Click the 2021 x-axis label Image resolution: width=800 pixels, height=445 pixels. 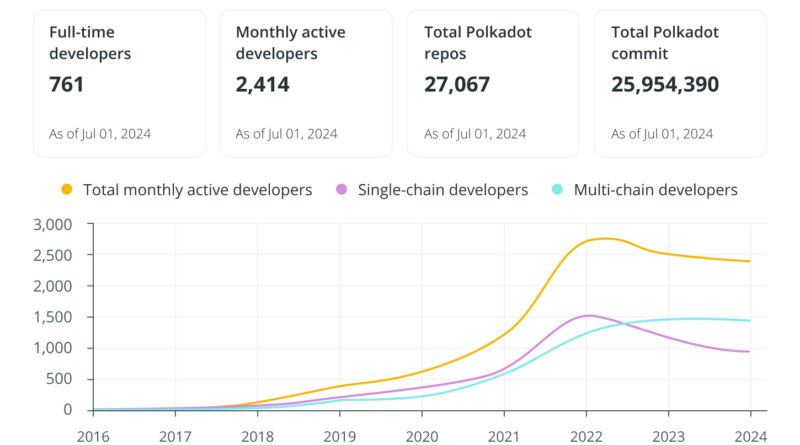[x=504, y=437]
